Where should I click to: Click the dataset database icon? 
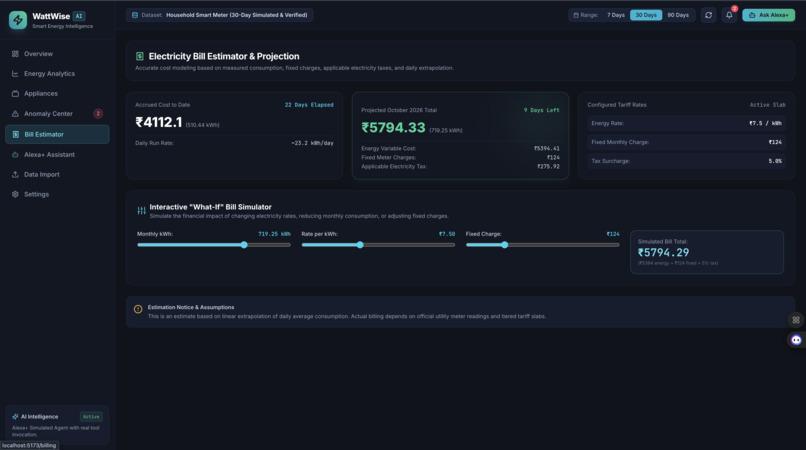tap(135, 15)
